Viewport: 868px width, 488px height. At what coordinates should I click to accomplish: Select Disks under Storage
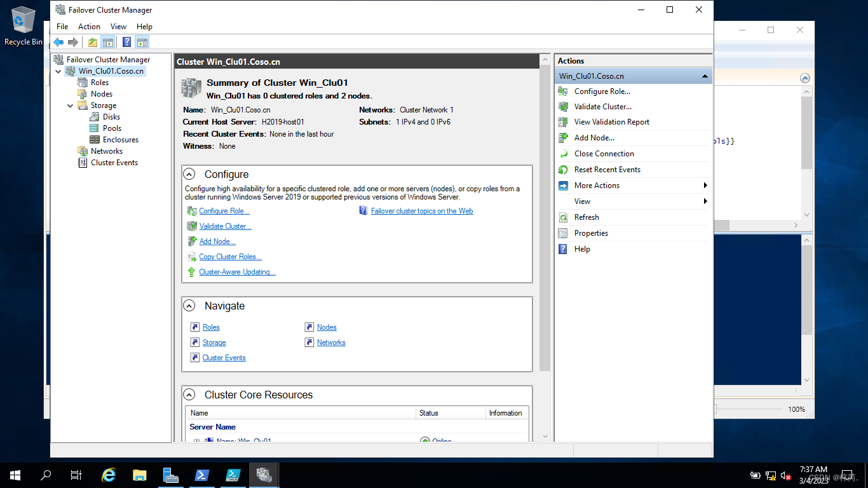click(111, 117)
